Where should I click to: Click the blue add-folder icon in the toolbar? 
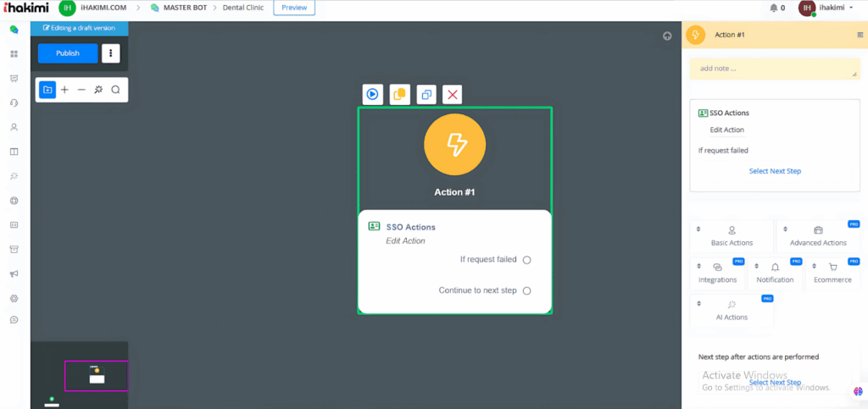click(x=47, y=90)
